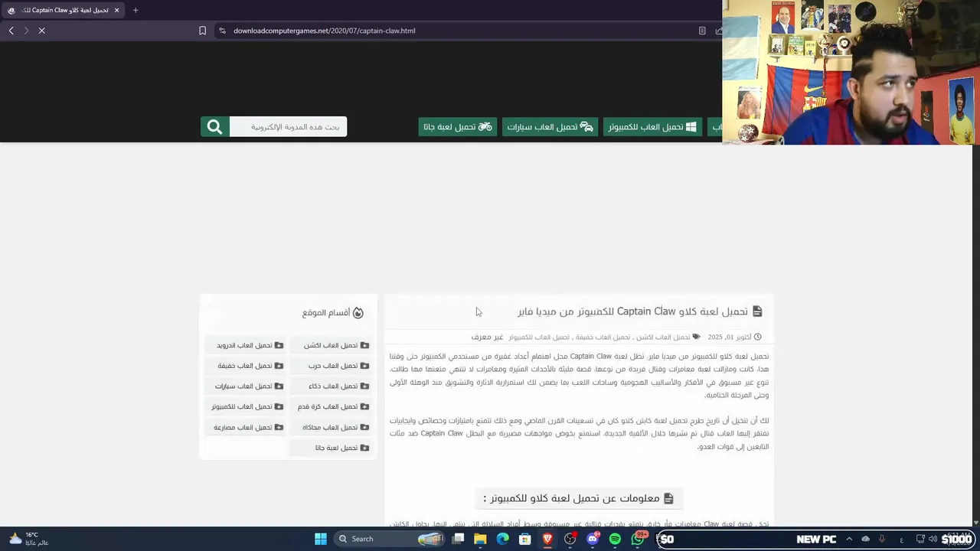Click the تحميل العاب اكشن tag under title
The width and height of the screenshot is (980, 551).
pyautogui.click(x=663, y=337)
